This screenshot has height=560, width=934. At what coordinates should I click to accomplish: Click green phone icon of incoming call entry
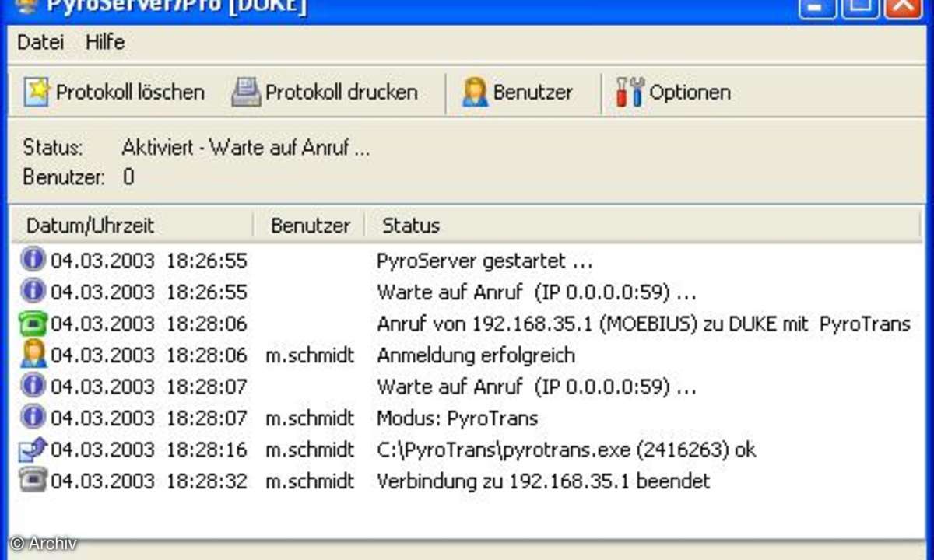click(33, 324)
